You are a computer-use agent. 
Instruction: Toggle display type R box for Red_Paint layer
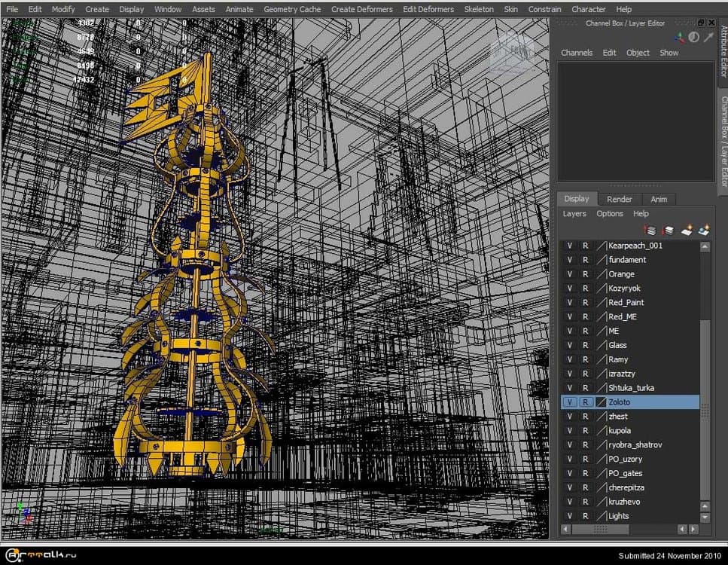click(x=586, y=303)
